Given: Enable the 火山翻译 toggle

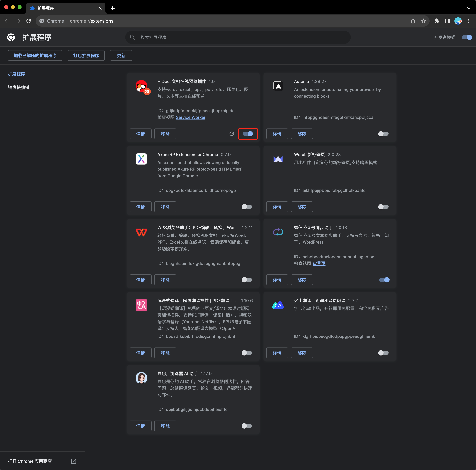Looking at the screenshot, I should pyautogui.click(x=383, y=353).
